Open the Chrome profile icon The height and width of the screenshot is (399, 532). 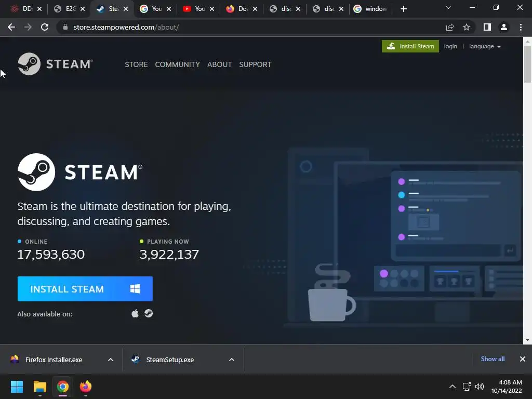click(504, 27)
